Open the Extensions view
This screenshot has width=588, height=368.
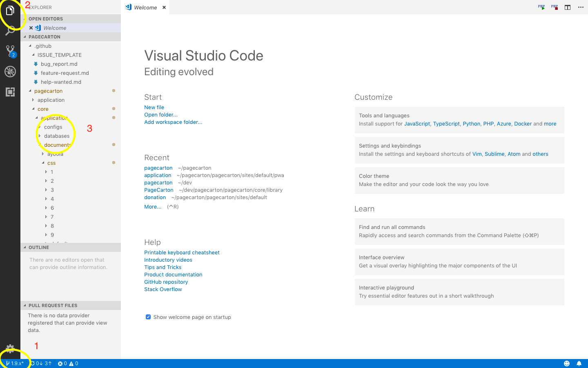coord(10,92)
